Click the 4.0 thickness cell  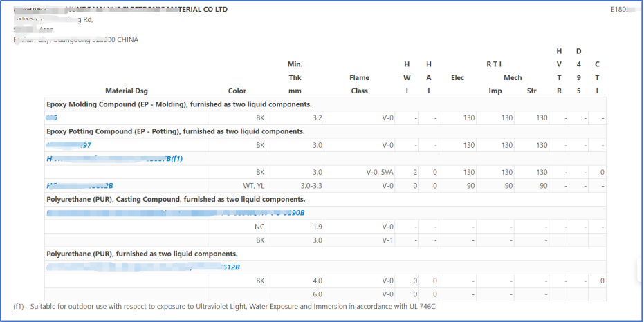pos(295,281)
